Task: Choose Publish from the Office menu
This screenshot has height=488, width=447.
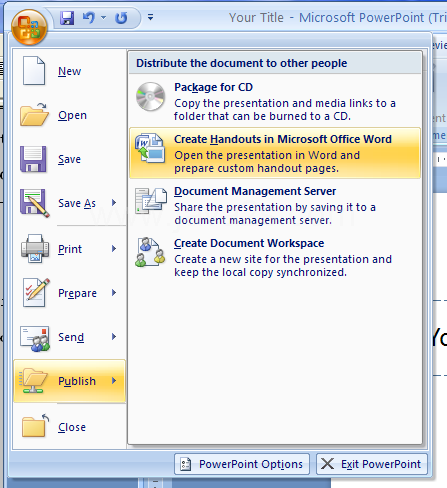Action: (x=69, y=381)
